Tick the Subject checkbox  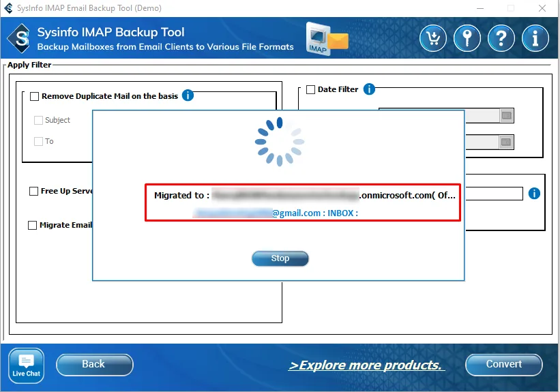(x=38, y=120)
